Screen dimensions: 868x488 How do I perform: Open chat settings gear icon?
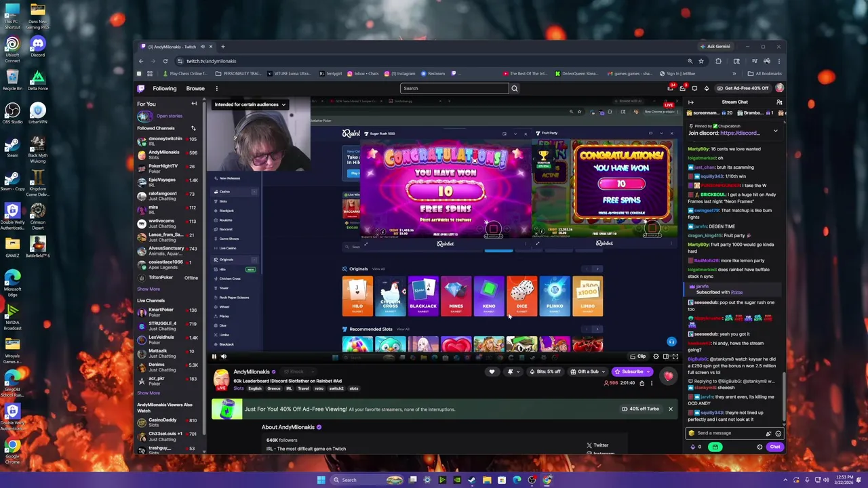(x=759, y=447)
